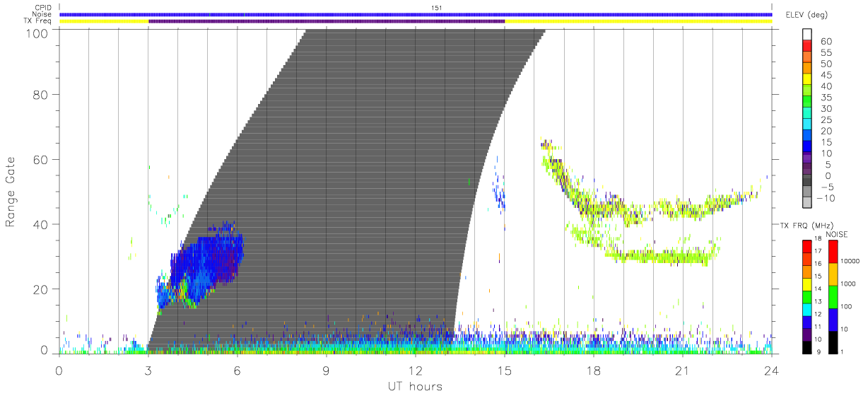868x401 pixels.
Task: Click the yellow 40–45 deg ELEV swatch
Action: pyautogui.click(x=808, y=80)
